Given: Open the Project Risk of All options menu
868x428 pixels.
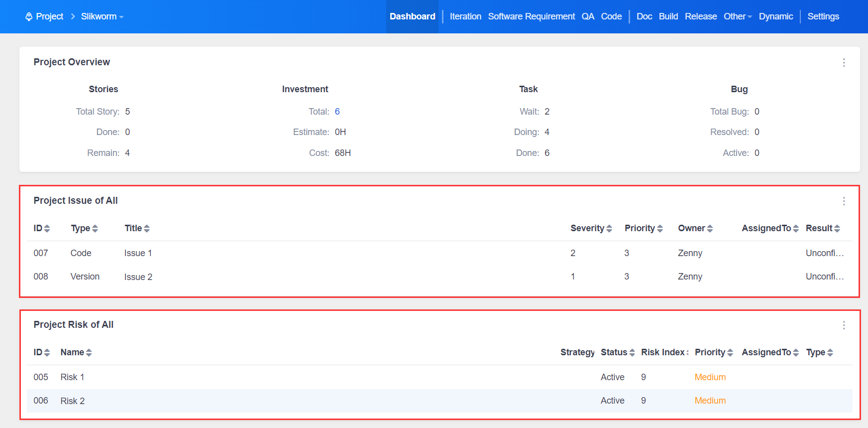Looking at the screenshot, I should coord(844,325).
